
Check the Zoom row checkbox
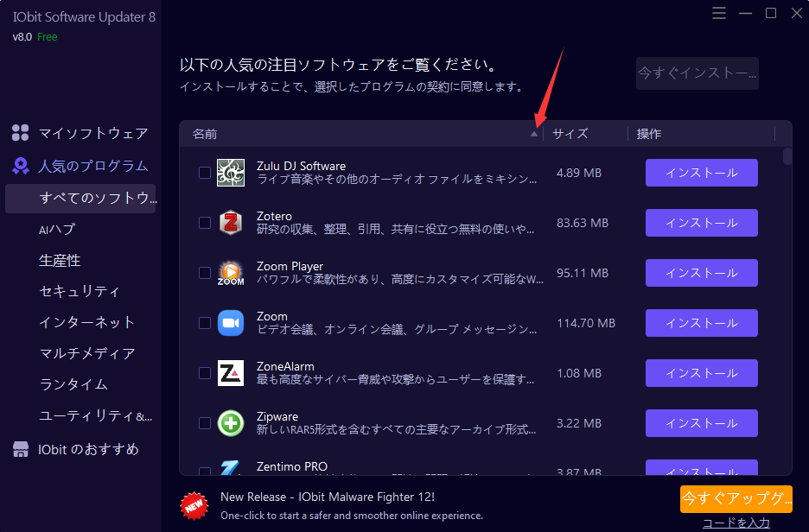[205, 323]
